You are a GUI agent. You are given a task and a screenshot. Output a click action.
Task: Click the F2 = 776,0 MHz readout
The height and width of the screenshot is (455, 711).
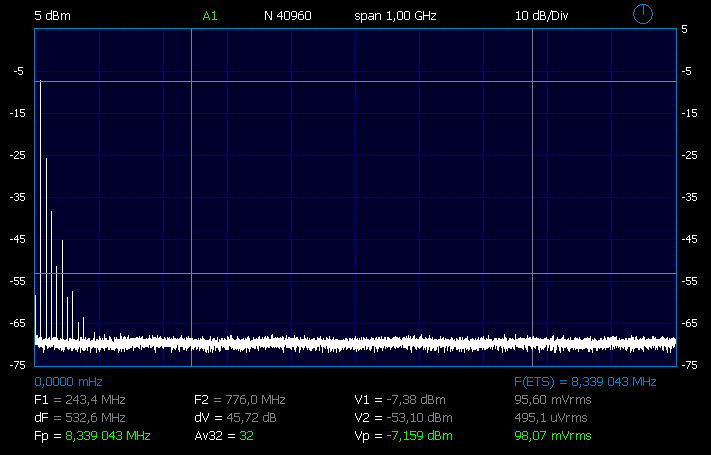point(239,400)
